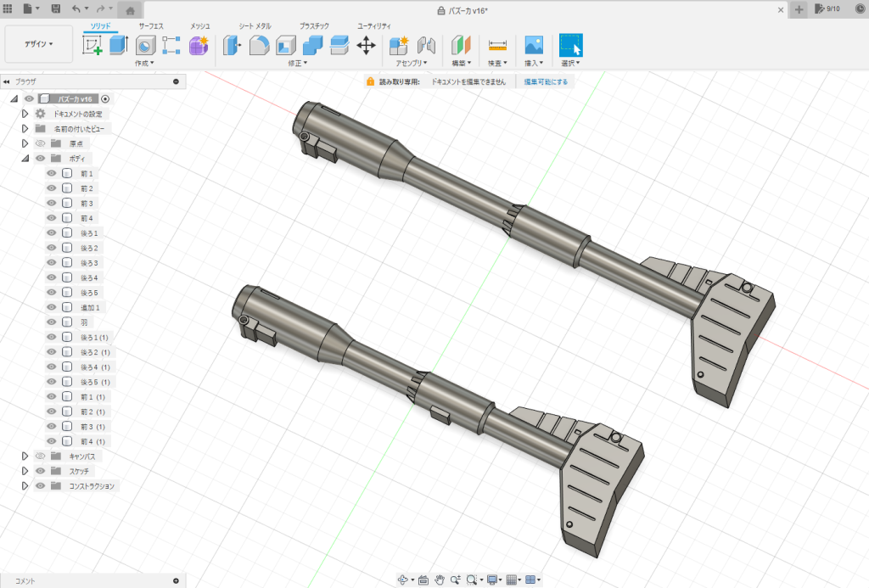Activate the Pan hand tool
The width and height of the screenshot is (869, 588).
[x=440, y=580]
